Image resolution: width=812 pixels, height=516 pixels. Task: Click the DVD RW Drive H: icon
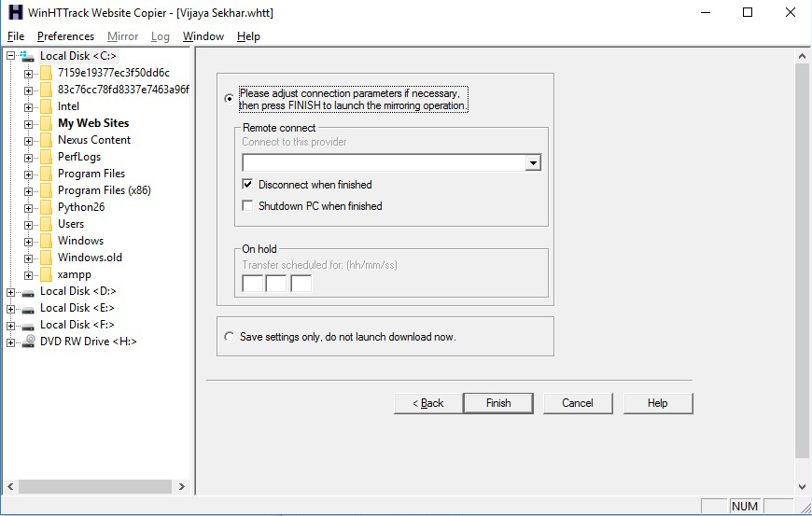click(29, 342)
